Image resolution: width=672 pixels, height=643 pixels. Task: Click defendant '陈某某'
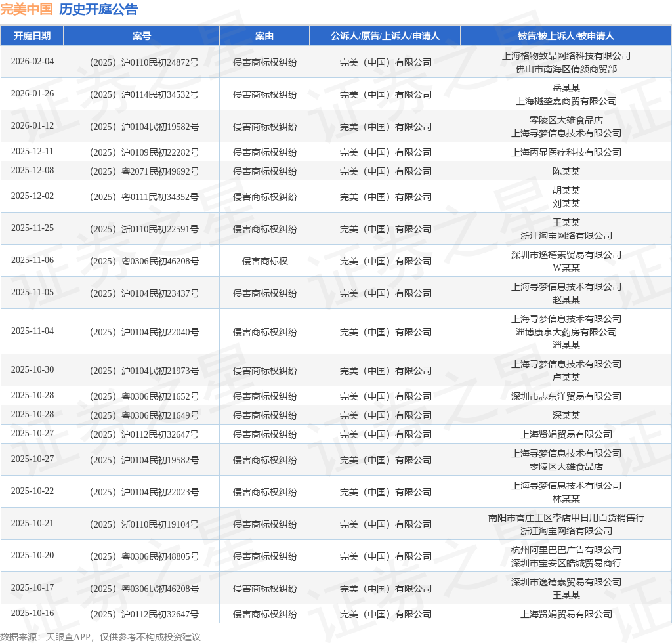(x=566, y=172)
